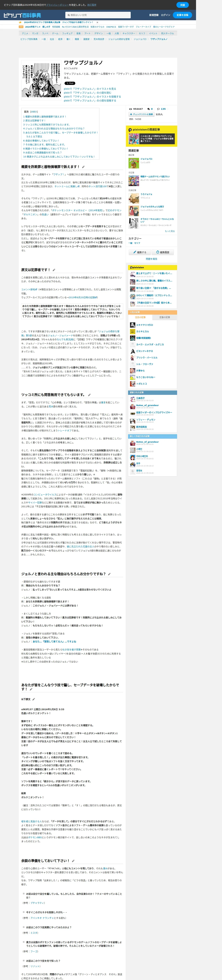This screenshot has height=980, width=222.
Task: Open the キャラクター category menu
Action: tap(128, 33)
